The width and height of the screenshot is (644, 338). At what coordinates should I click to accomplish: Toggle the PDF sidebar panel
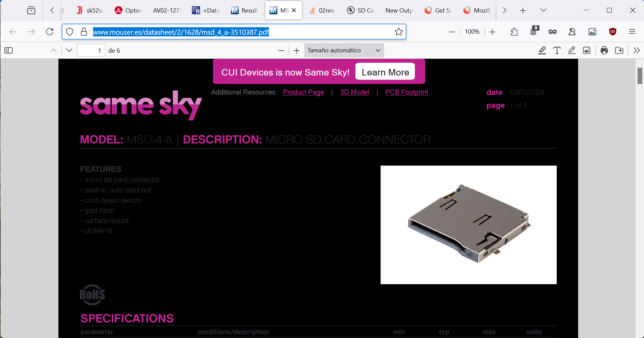pos(8,51)
